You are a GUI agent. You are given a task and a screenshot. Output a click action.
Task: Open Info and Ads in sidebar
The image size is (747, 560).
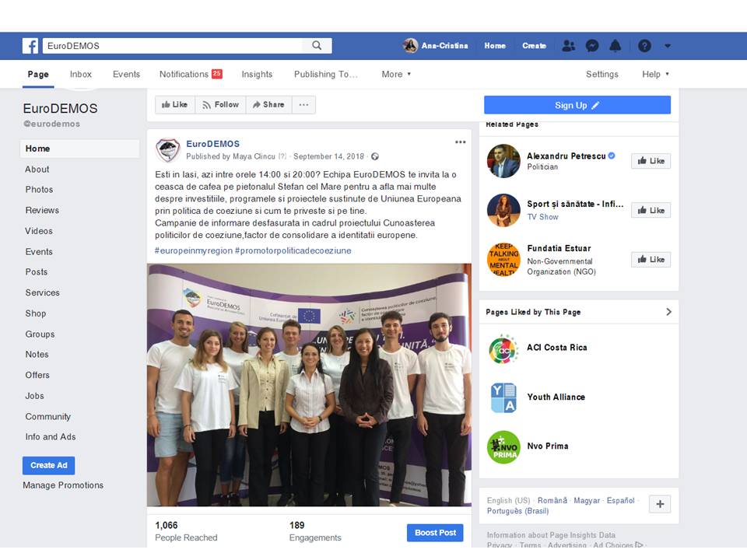[x=50, y=436]
